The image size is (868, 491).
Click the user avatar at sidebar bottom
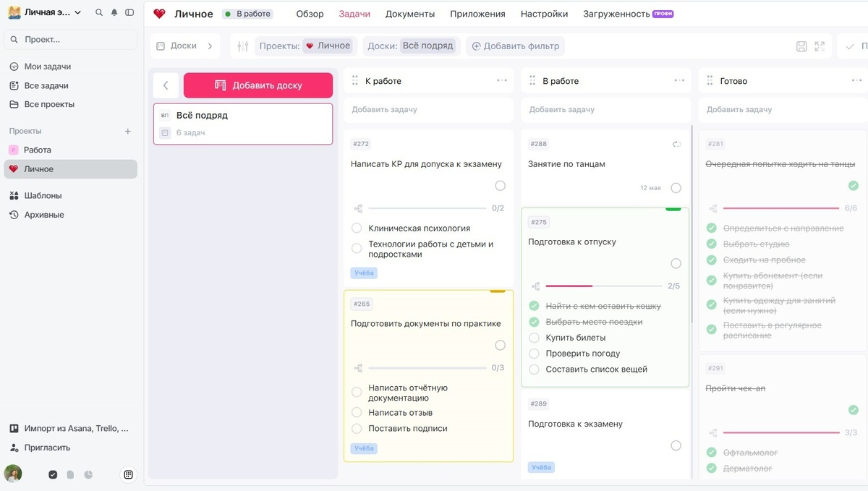click(x=13, y=474)
